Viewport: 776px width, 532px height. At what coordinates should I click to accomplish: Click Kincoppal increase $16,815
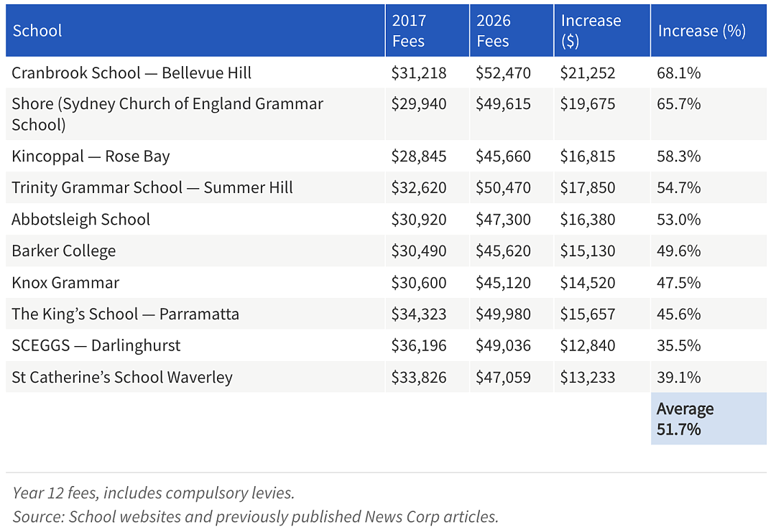588,157
